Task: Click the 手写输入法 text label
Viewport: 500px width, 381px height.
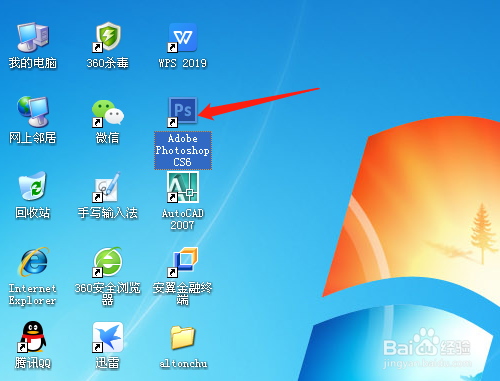Action: click(107, 213)
